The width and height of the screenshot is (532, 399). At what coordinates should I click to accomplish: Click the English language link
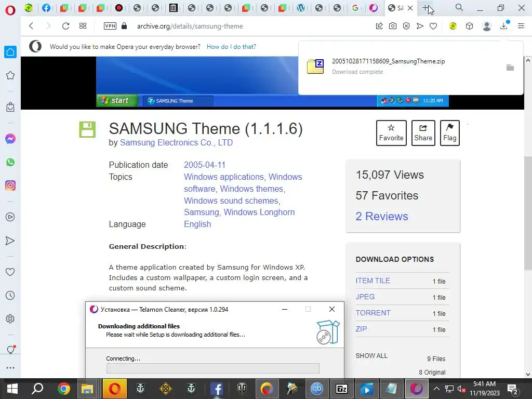point(197,224)
